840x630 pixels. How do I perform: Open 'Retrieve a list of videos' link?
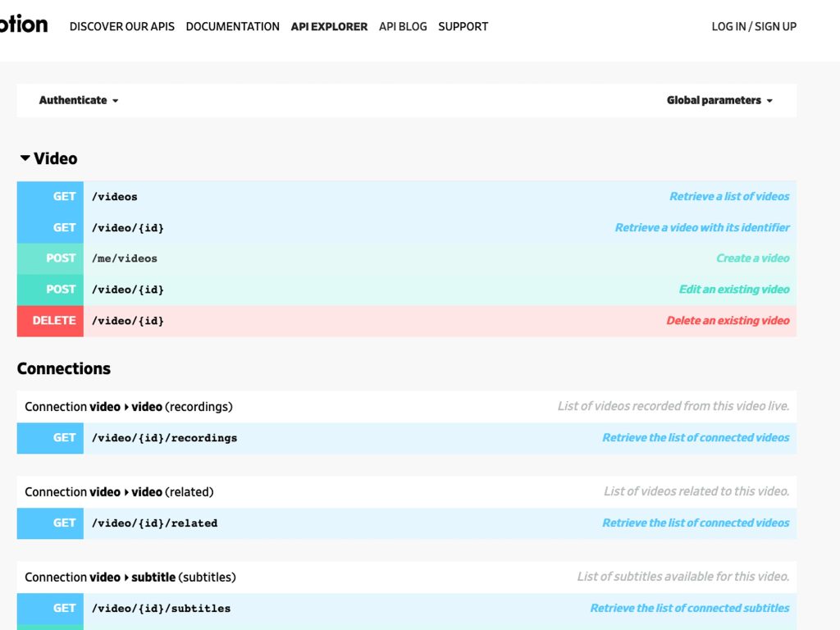click(x=729, y=197)
